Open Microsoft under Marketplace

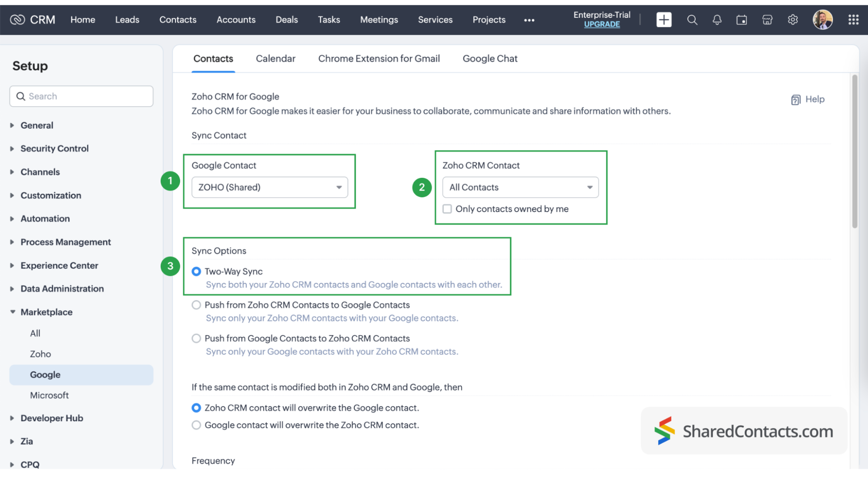(x=49, y=395)
